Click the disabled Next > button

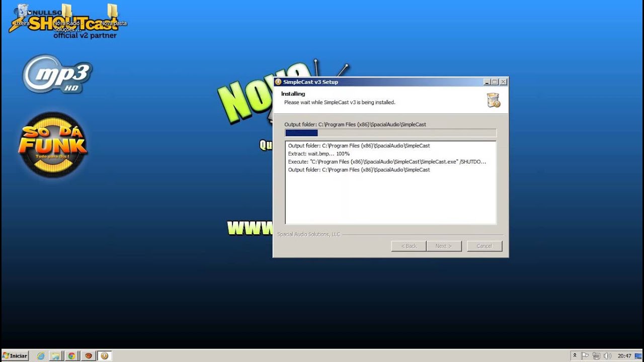pyautogui.click(x=444, y=246)
